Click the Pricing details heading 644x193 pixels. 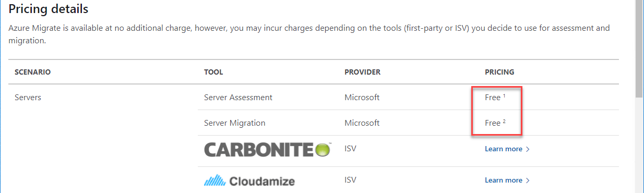(49, 9)
